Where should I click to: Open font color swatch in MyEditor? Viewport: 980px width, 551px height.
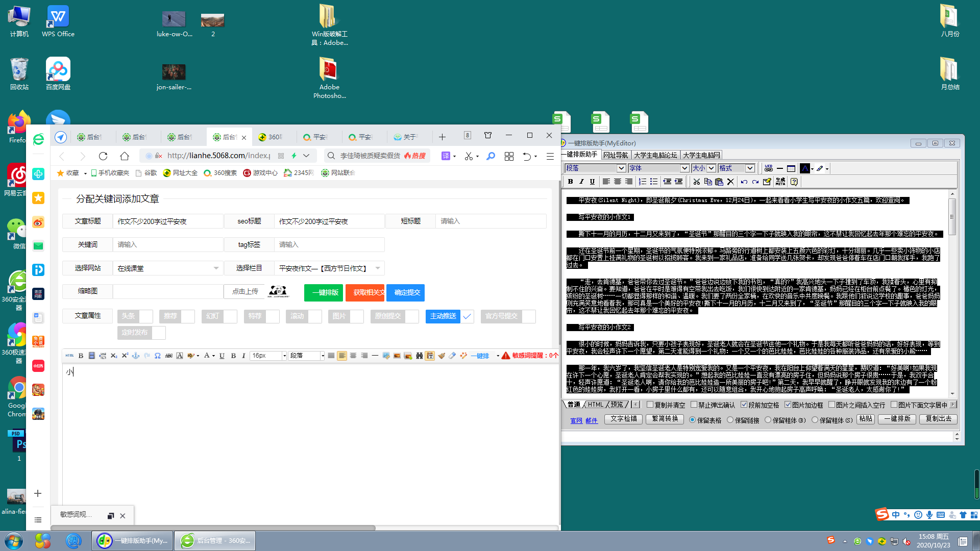tap(805, 168)
